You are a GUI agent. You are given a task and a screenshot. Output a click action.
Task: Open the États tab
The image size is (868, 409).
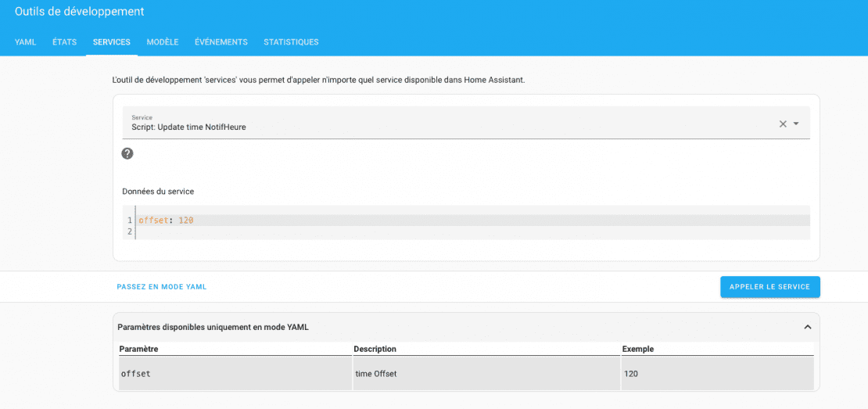point(64,42)
